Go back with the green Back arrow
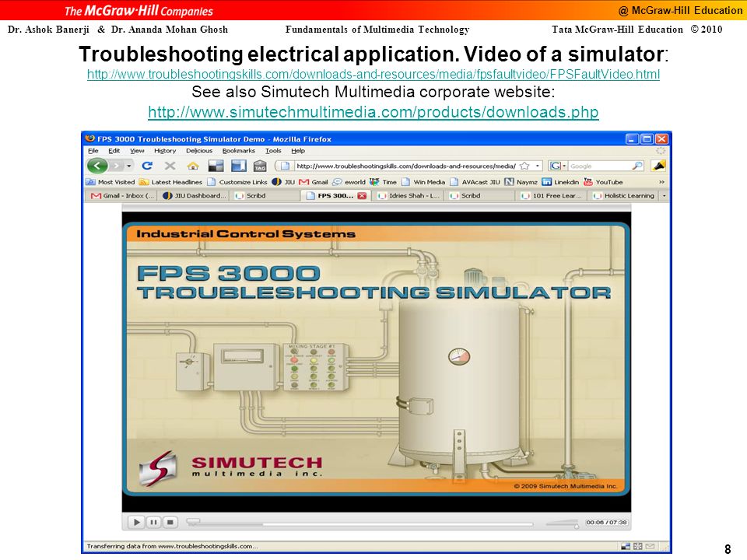747x560 pixels. (x=98, y=166)
